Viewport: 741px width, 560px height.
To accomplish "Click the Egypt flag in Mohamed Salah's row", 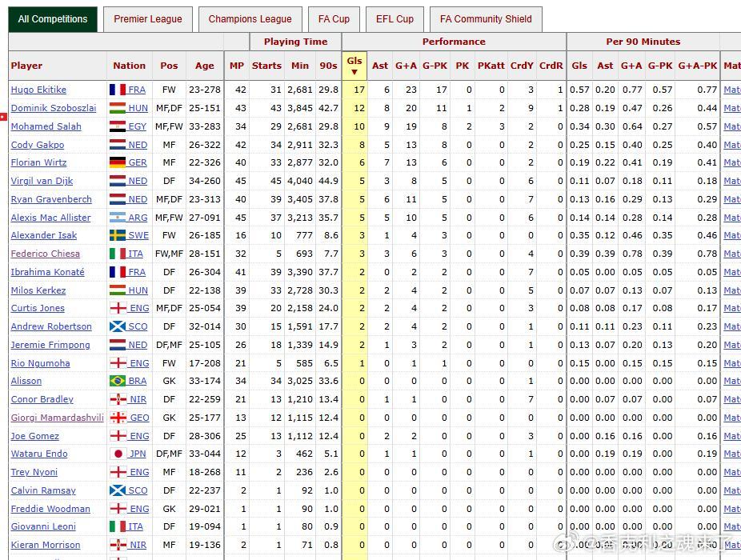I will click(118, 126).
